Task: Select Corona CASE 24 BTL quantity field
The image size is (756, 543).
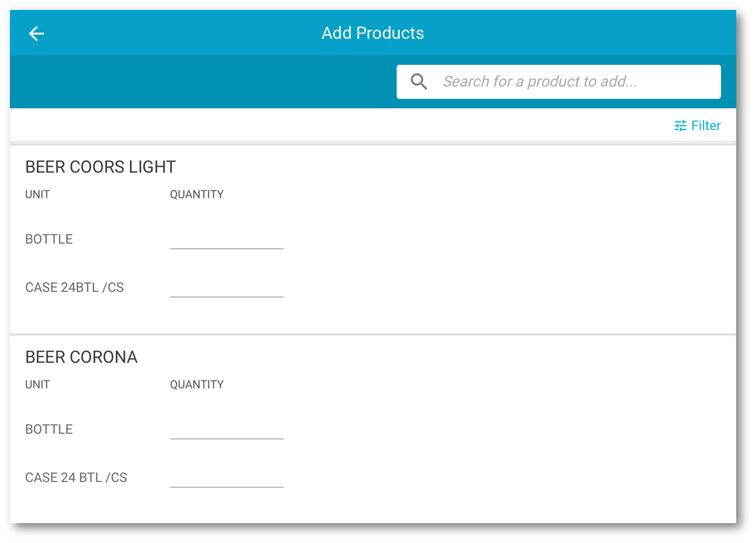Action: click(x=227, y=478)
